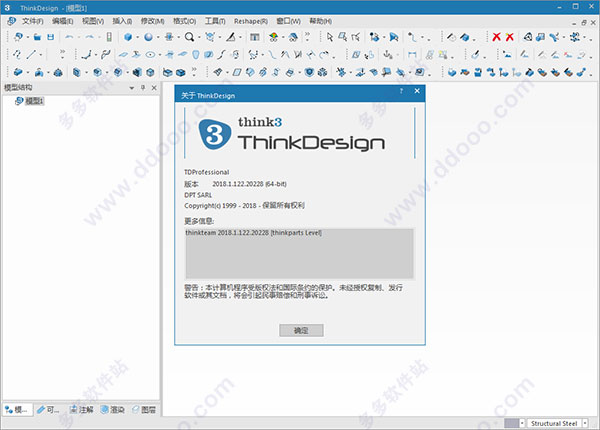
Task: Click the rainbow surface analysis icon
Action: pyautogui.click(x=273, y=37)
